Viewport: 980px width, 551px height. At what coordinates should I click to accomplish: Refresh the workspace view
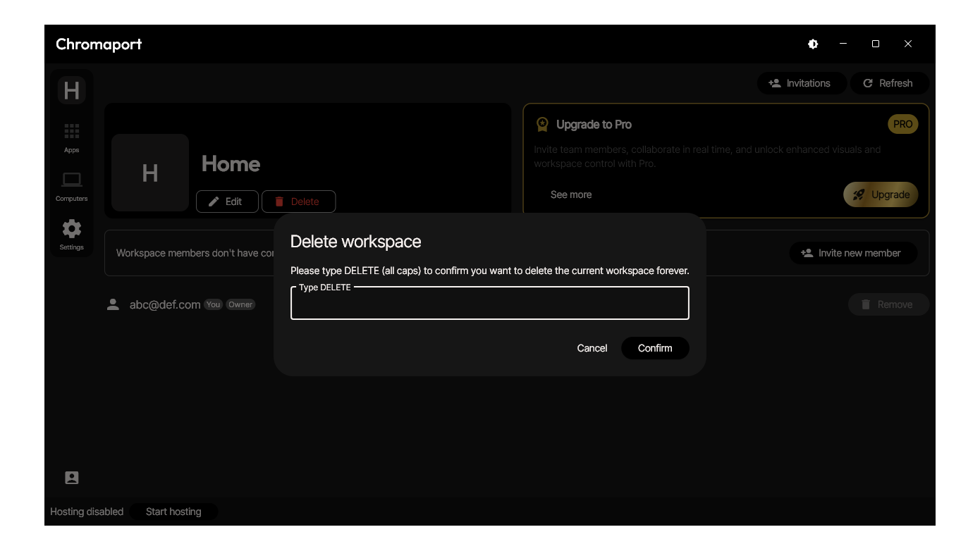[888, 83]
